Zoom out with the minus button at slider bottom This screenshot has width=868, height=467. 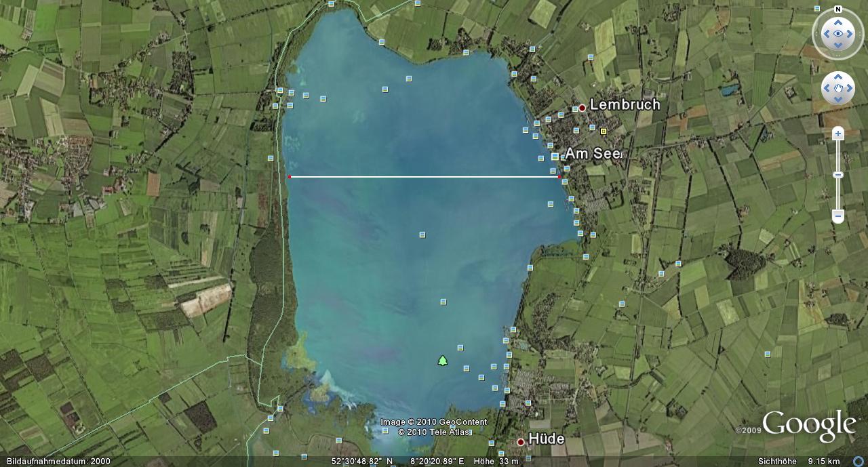tap(838, 217)
